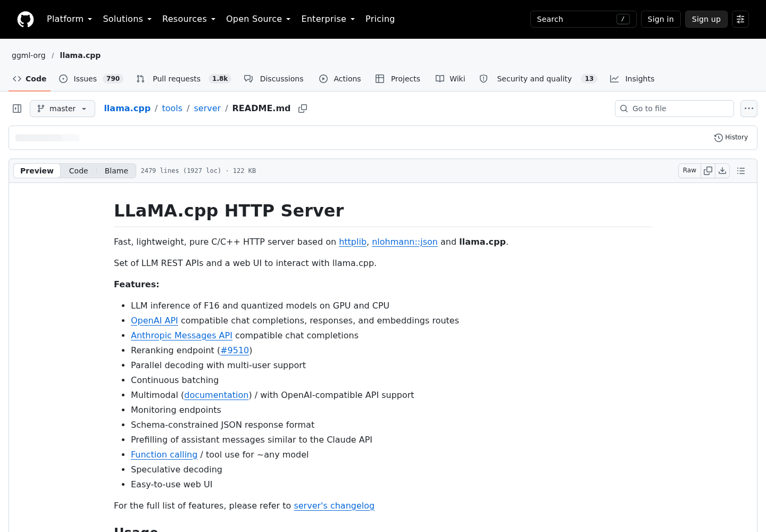Image resolution: width=766 pixels, height=532 pixels.
Task: Open the Wiki tab
Action: coord(450,79)
